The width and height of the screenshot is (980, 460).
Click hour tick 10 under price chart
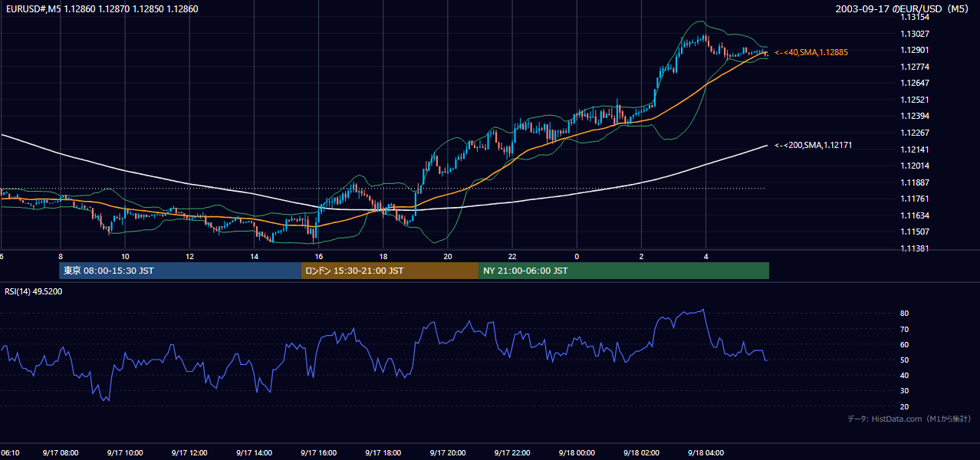click(124, 256)
